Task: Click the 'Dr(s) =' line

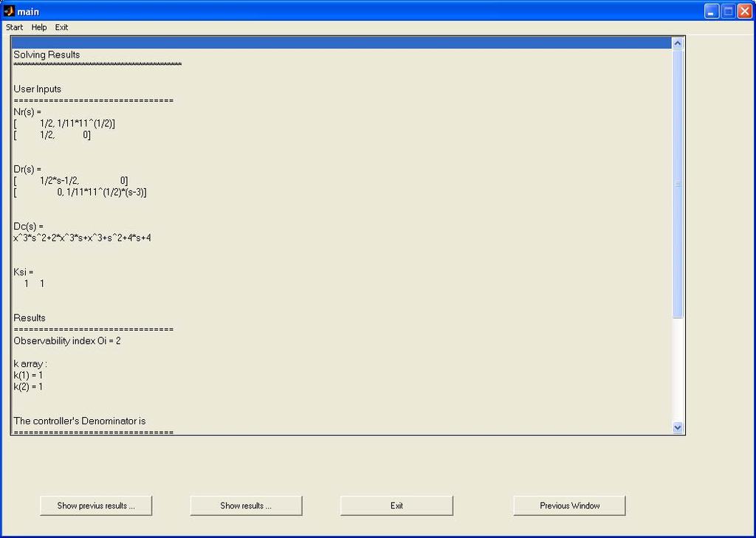Action: (341, 169)
